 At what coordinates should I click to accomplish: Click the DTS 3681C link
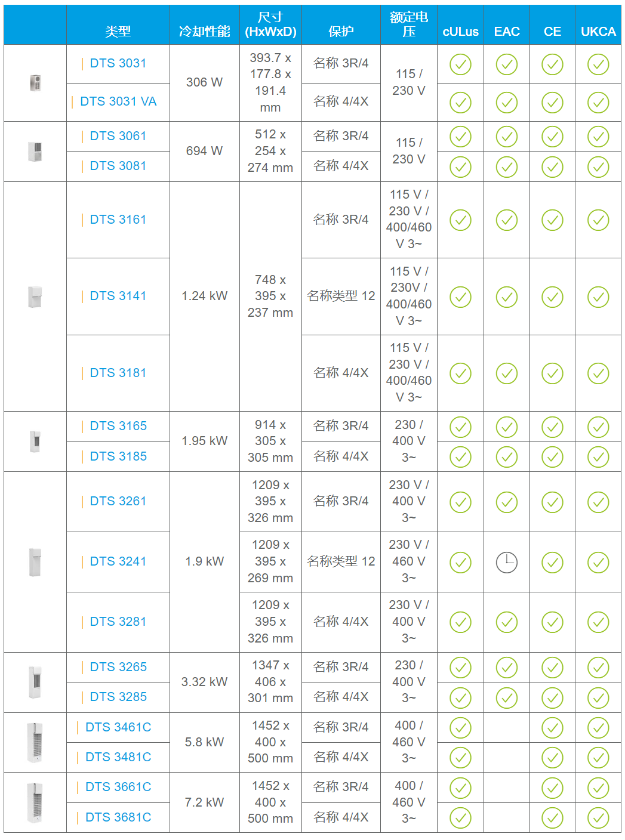pos(118,817)
